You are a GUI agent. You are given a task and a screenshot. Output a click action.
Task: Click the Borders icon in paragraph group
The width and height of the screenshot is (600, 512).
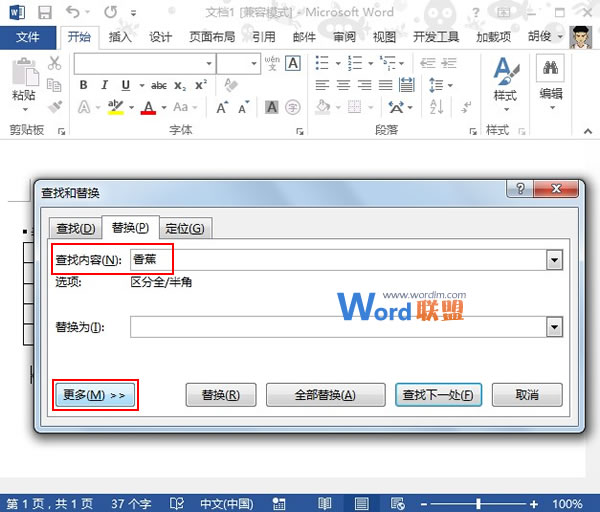354,107
